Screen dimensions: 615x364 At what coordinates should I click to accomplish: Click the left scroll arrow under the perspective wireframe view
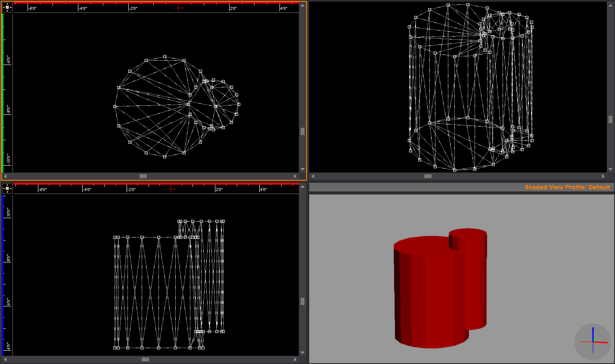[x=313, y=176]
